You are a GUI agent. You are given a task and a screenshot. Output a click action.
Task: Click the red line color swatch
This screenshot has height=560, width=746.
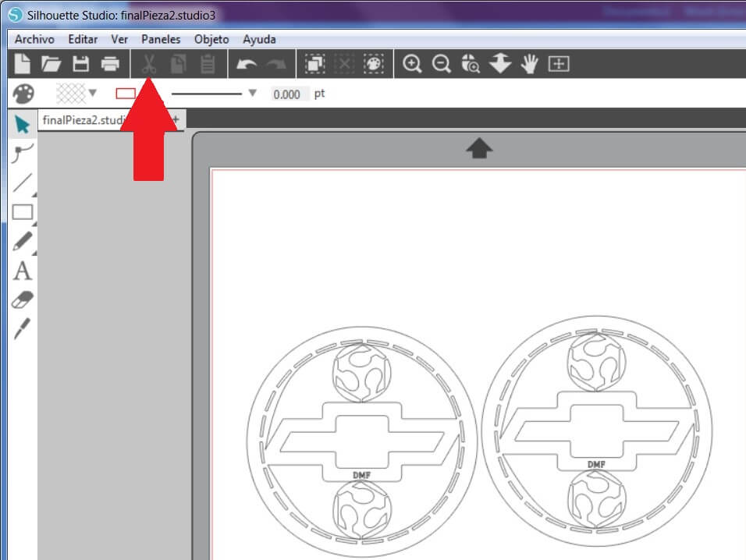[x=126, y=94]
